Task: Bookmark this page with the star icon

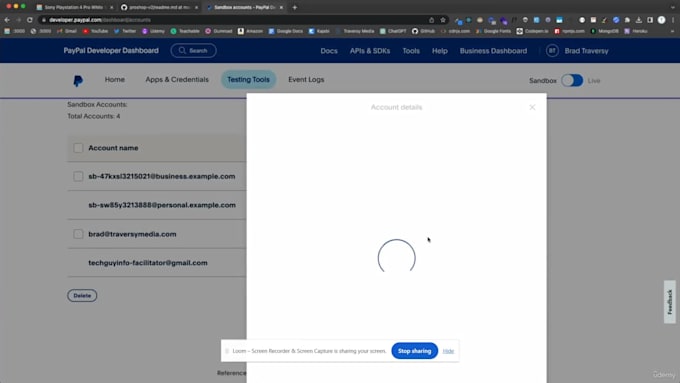Action: point(443,20)
